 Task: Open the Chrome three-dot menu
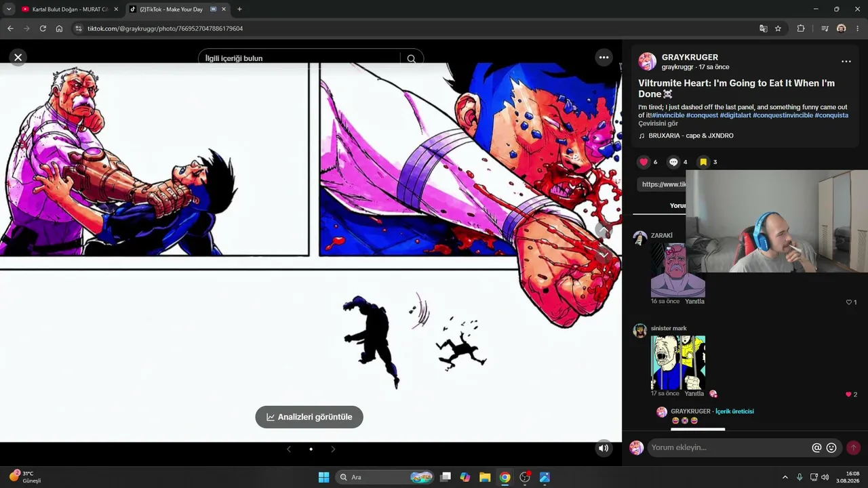point(858,28)
